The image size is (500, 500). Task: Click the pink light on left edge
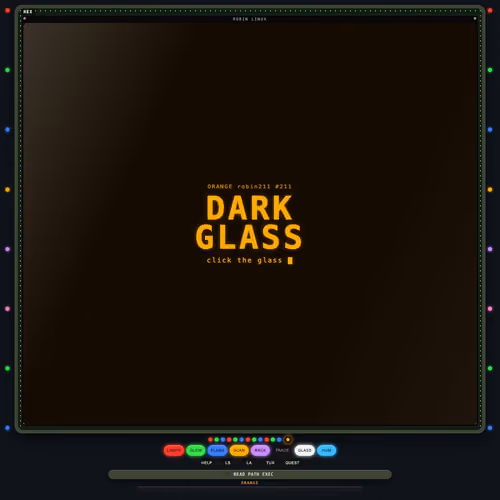point(7,309)
